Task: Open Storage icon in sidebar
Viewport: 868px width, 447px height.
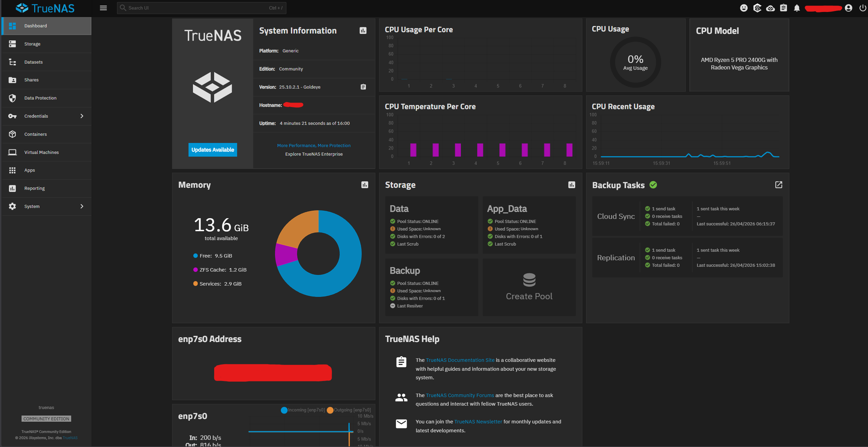Action: (x=12, y=44)
